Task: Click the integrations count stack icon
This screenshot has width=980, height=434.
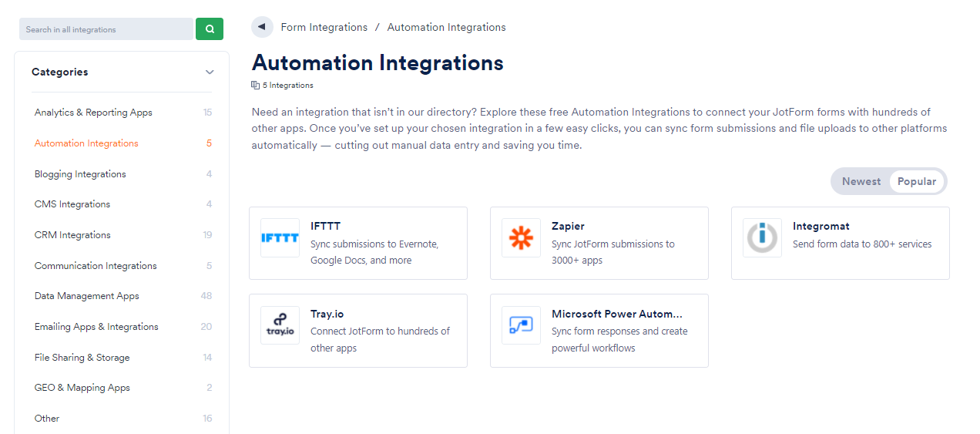Action: pos(256,86)
